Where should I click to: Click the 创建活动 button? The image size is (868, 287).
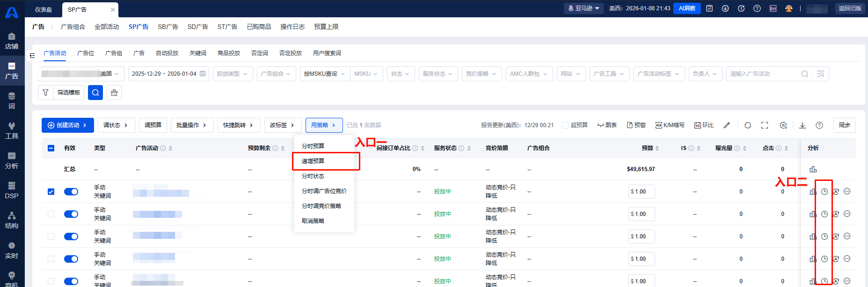[x=67, y=125]
